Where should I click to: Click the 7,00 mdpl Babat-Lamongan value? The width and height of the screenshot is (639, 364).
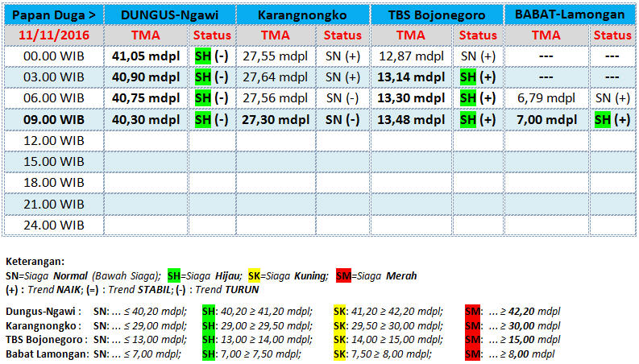tap(546, 118)
